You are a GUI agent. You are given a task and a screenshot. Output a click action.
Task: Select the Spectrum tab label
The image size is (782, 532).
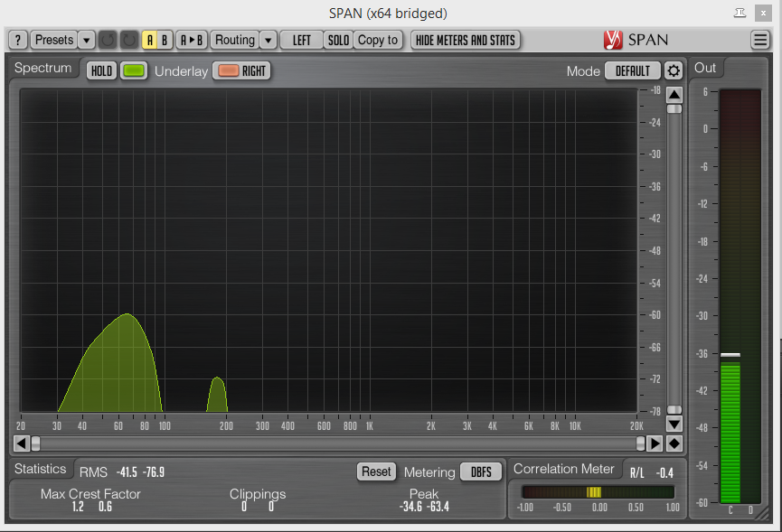click(x=42, y=68)
